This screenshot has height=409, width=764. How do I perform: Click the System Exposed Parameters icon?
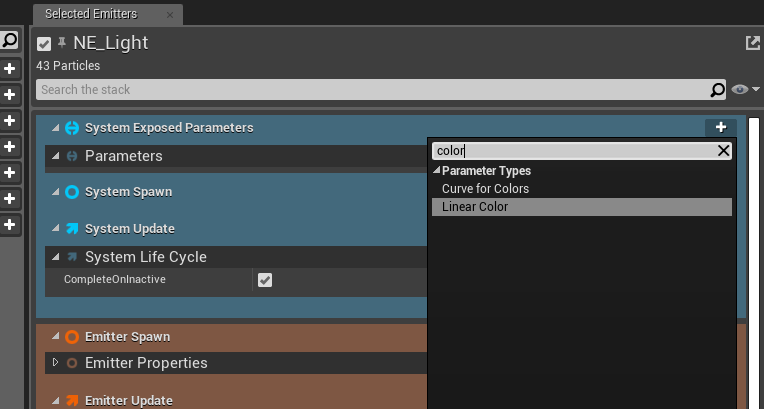click(x=72, y=128)
